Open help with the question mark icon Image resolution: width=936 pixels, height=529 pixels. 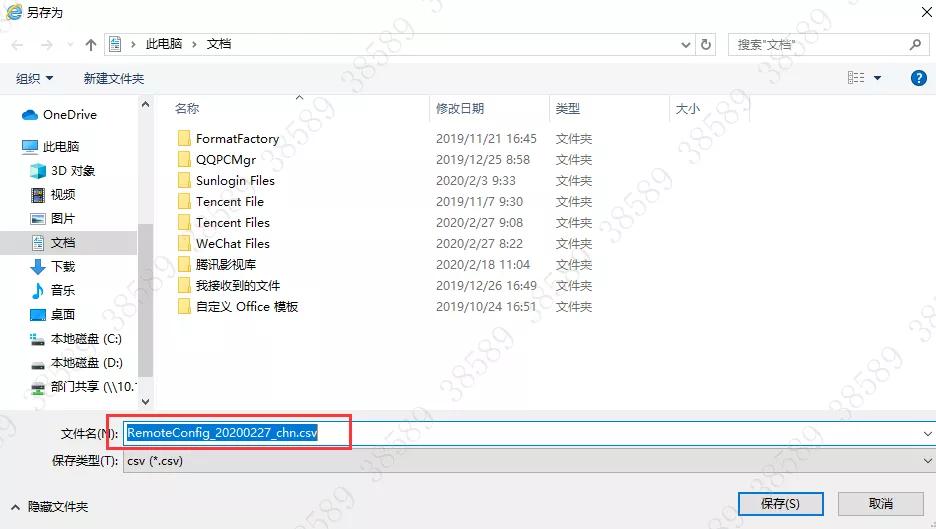(919, 78)
